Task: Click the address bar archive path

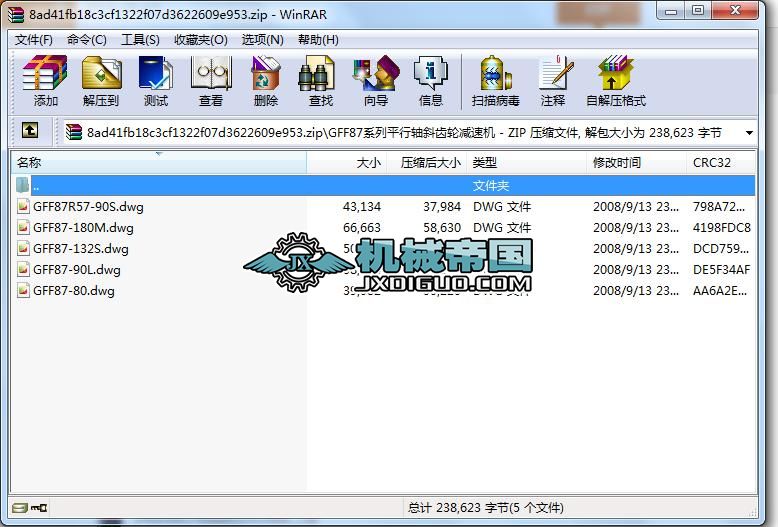Action: point(404,132)
